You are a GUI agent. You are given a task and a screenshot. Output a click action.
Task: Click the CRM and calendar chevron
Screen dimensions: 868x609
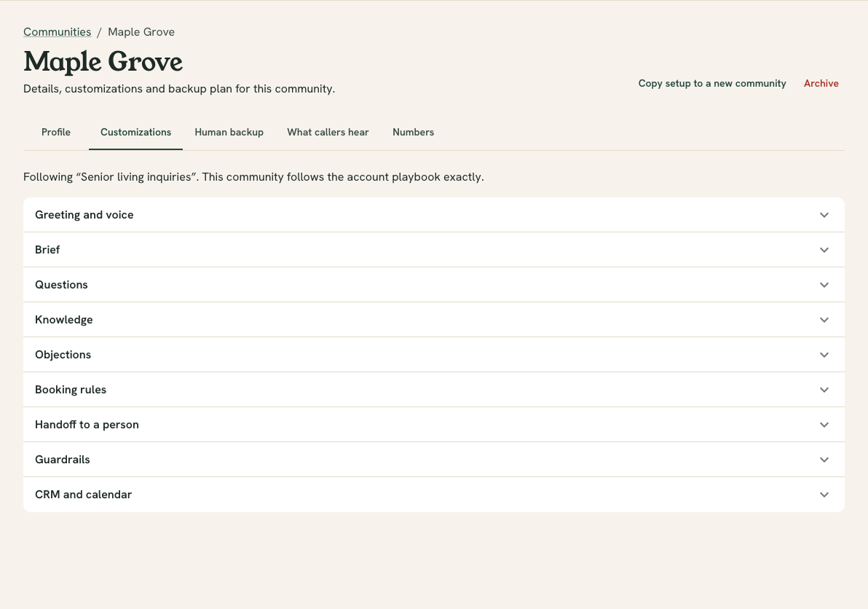click(x=824, y=495)
